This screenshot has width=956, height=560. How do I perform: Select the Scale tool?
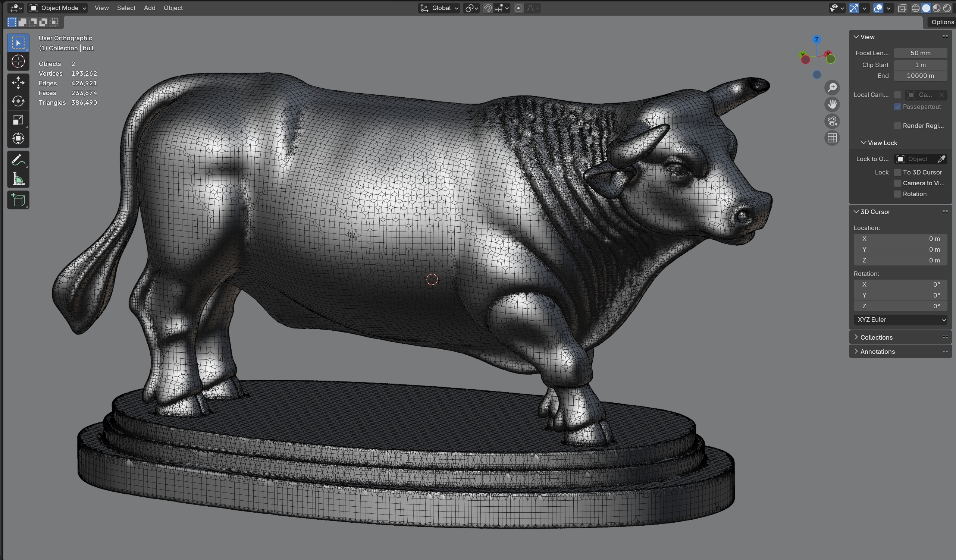tap(18, 120)
